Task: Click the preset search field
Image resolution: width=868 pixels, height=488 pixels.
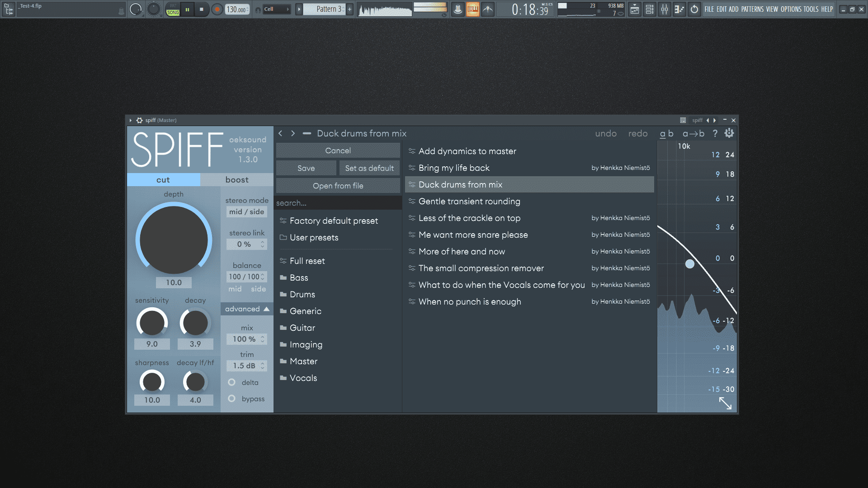Action: pos(338,203)
